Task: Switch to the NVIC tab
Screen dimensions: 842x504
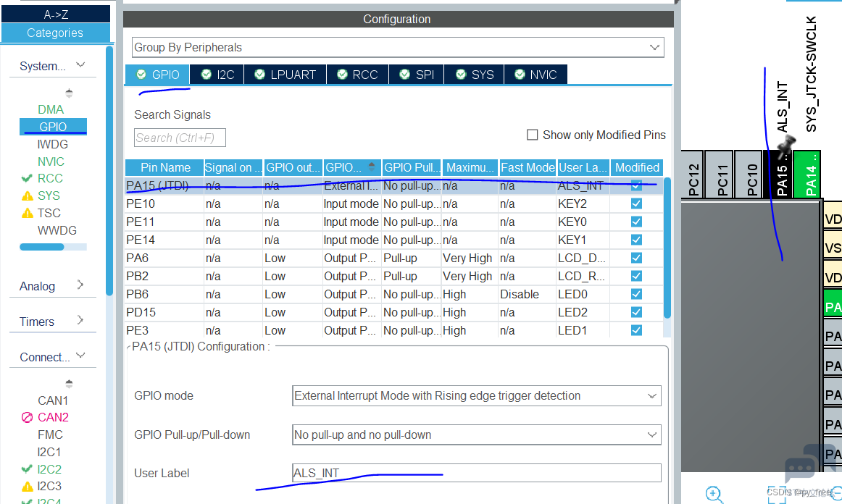Action: 535,75
